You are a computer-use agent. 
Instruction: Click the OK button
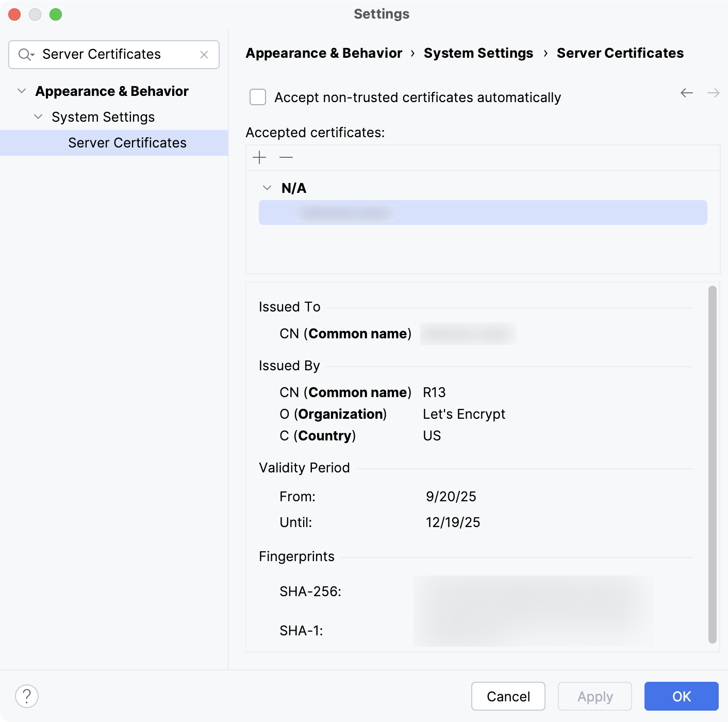pyautogui.click(x=682, y=696)
